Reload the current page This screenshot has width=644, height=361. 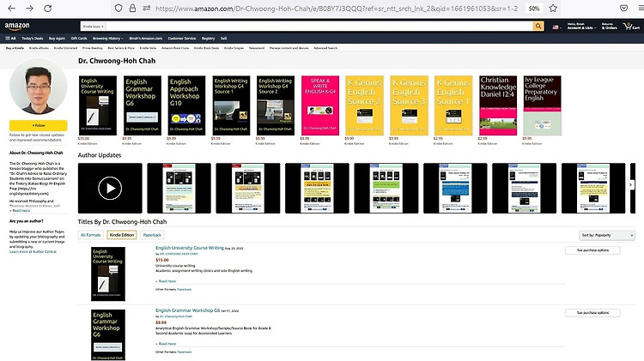coord(47,9)
